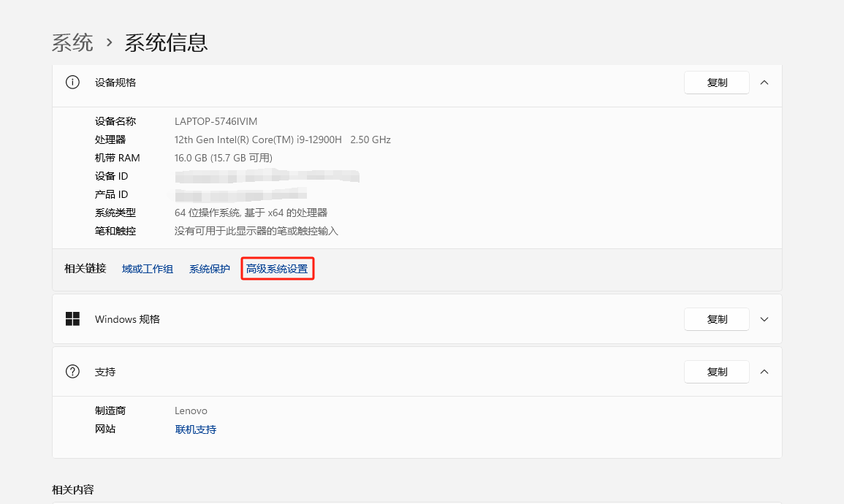This screenshot has width=844, height=504.
Task: Open the 系统保护 link
Action: [x=210, y=269]
